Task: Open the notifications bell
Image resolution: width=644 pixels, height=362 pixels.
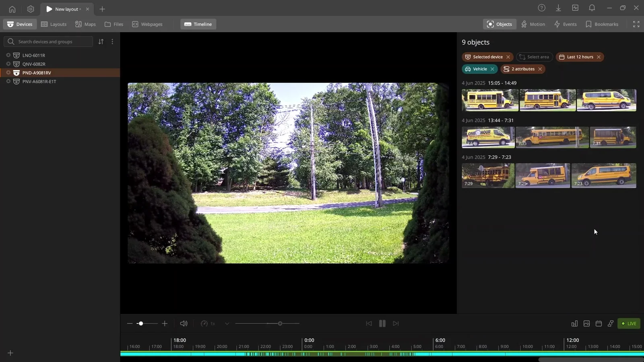Action: 592,8
